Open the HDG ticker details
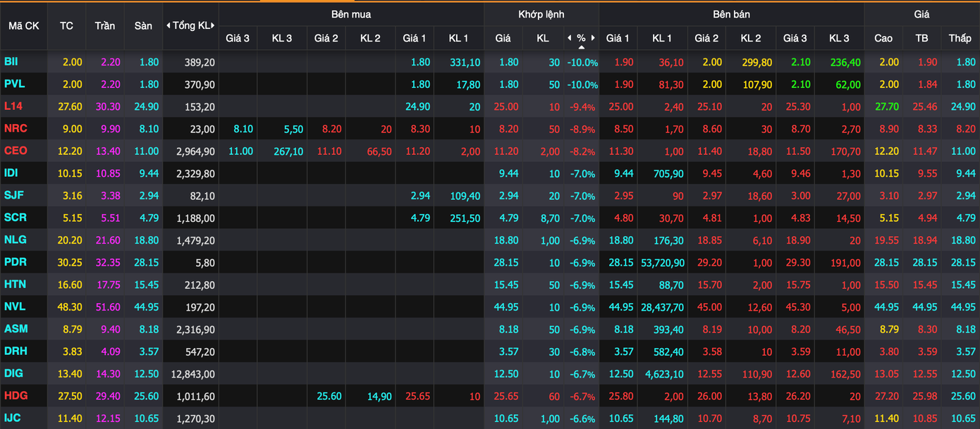This screenshot has height=429, width=980. pyautogui.click(x=16, y=396)
